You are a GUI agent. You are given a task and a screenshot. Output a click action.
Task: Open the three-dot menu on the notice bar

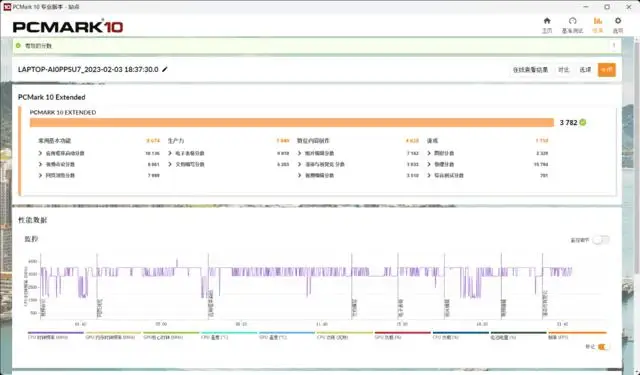pos(614,46)
